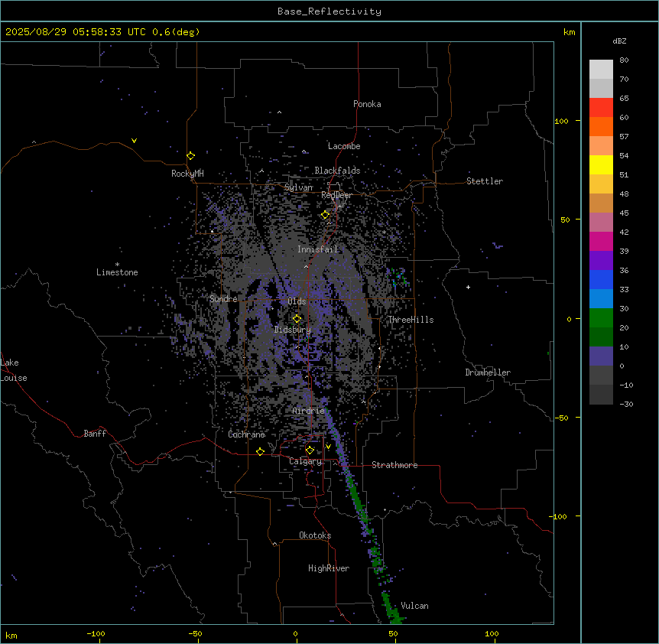659x644 pixels.
Task: Click the 80 value on the dBZ legend
Action: point(624,60)
